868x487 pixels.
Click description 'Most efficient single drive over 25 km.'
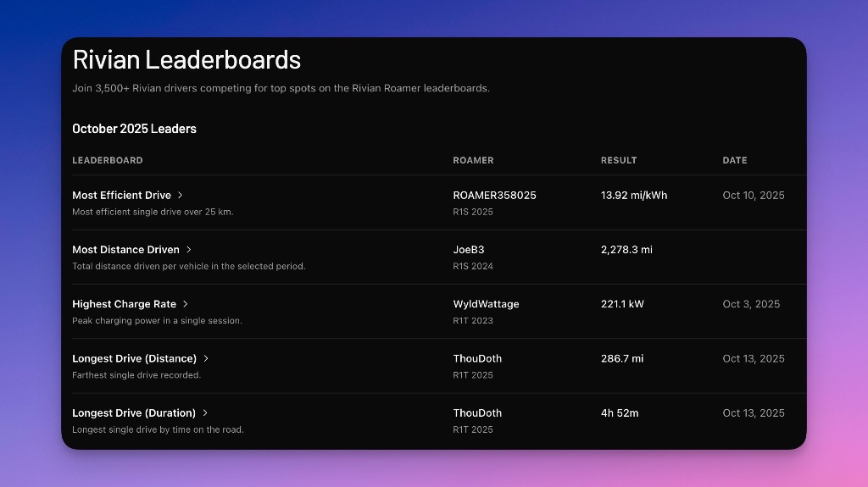[x=153, y=212]
